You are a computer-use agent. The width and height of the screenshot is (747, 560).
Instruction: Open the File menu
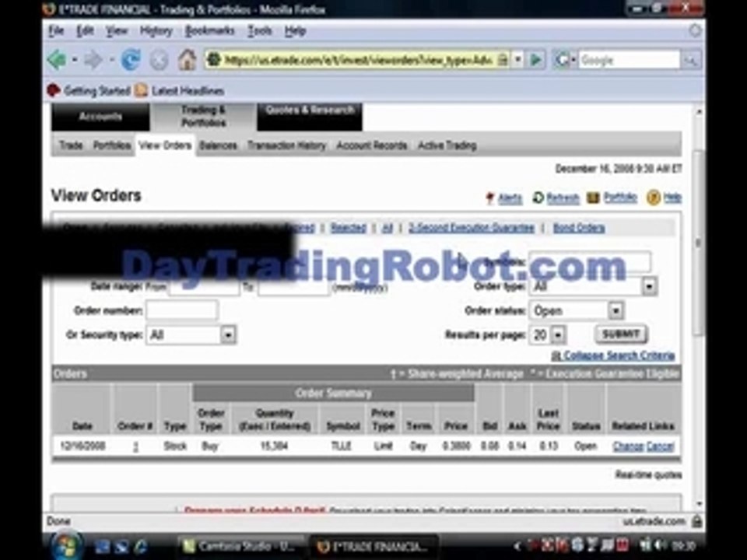(56, 31)
